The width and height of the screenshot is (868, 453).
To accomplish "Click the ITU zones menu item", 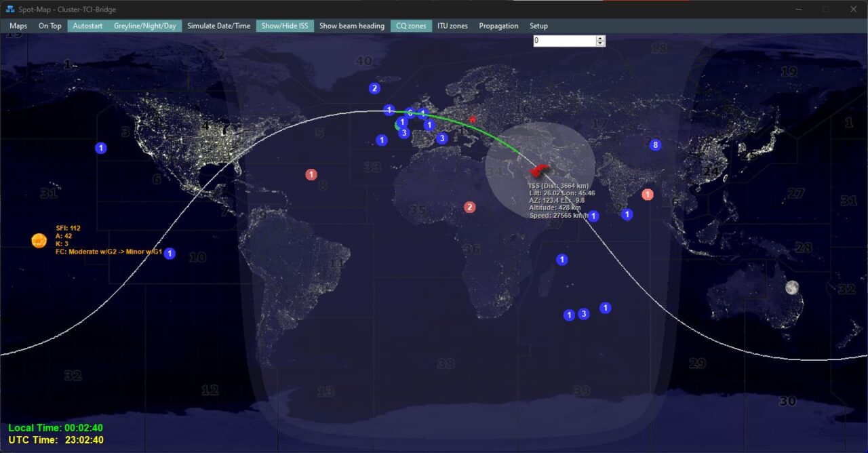I will [x=452, y=26].
